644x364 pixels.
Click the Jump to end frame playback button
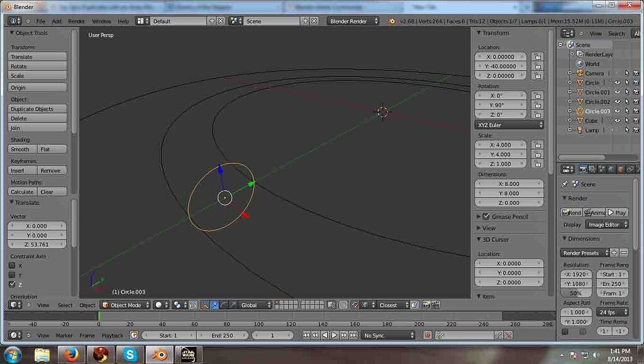coord(353,335)
